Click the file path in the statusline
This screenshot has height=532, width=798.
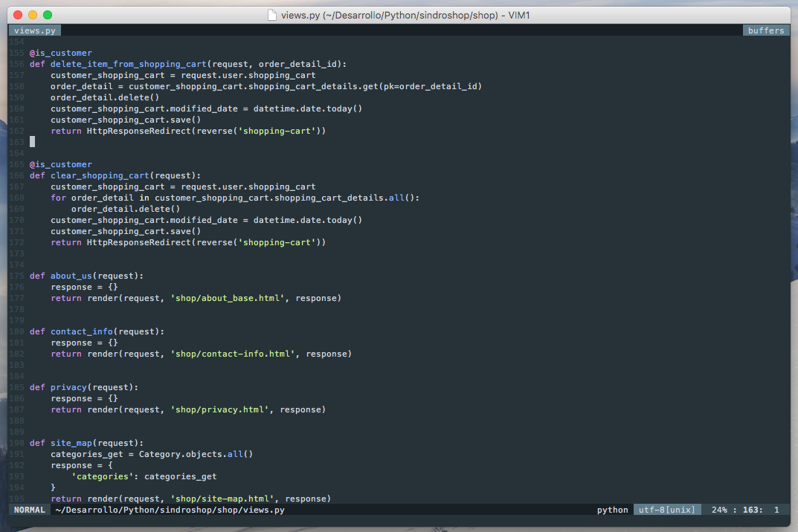(x=170, y=510)
